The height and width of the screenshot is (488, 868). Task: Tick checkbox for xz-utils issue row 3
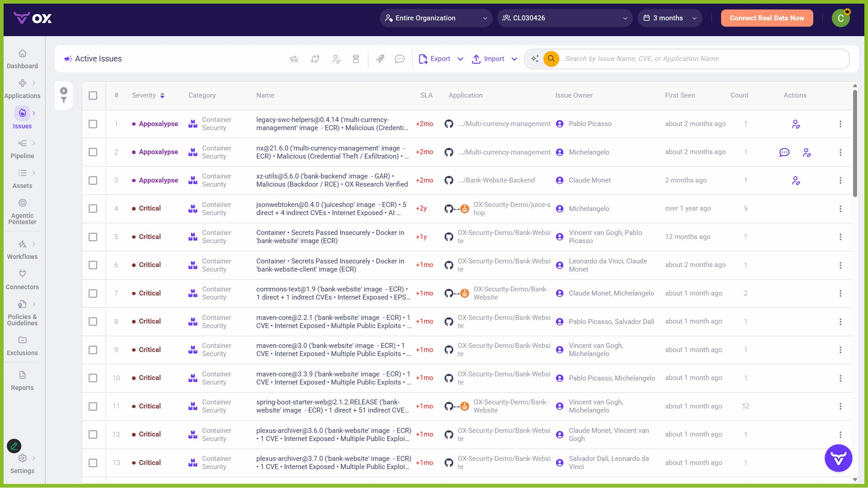point(93,180)
